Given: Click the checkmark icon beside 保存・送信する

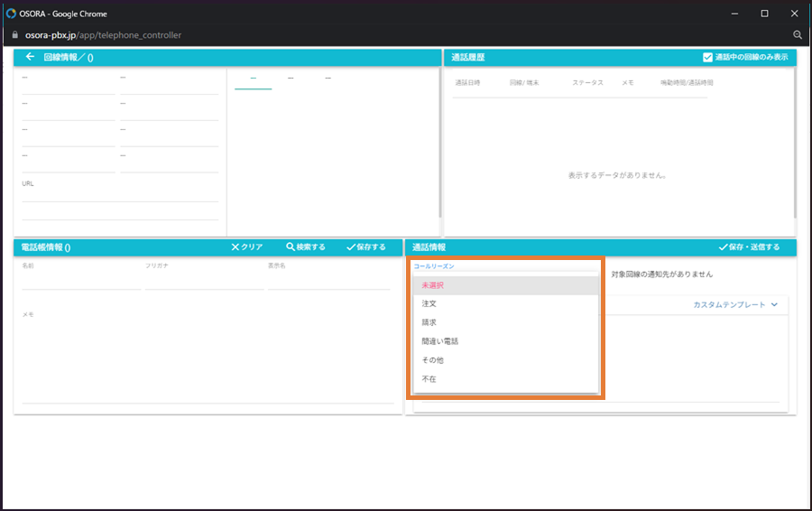Looking at the screenshot, I should [x=723, y=246].
